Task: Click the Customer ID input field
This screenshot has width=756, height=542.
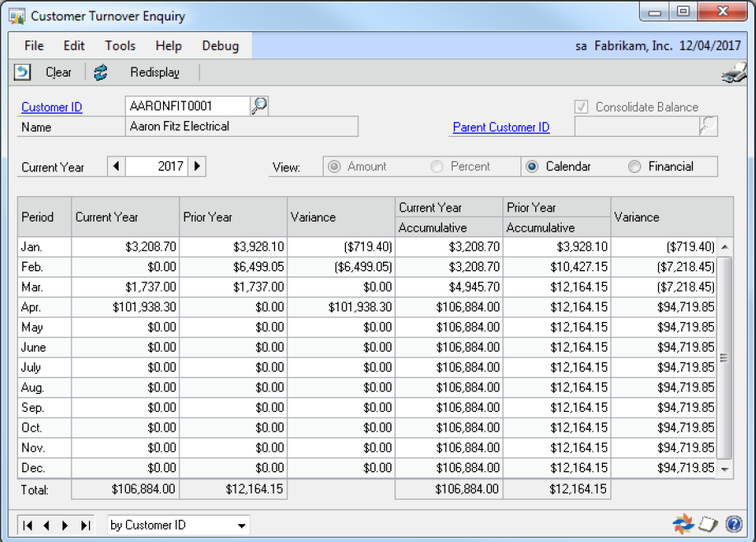Action: tap(186, 105)
